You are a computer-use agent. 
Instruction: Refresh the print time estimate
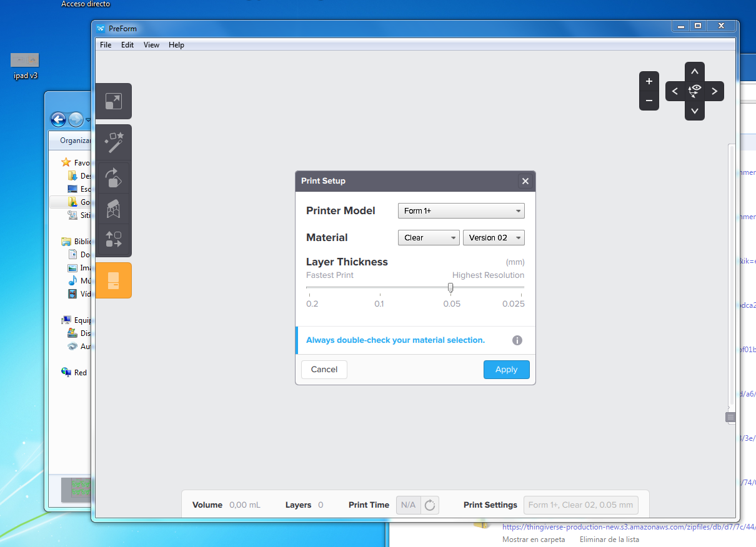[430, 505]
